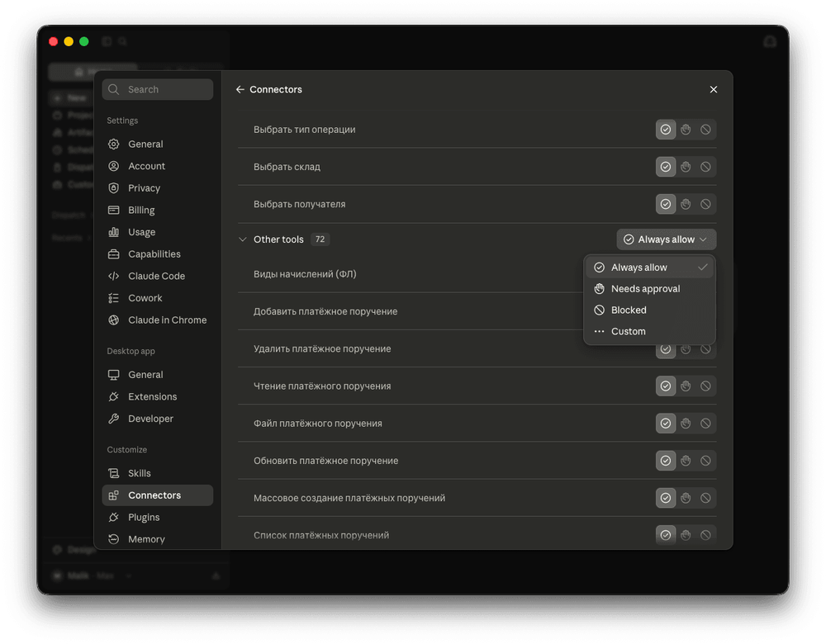Open Developer settings
Viewport: 826px width, 644px height.
(158, 419)
